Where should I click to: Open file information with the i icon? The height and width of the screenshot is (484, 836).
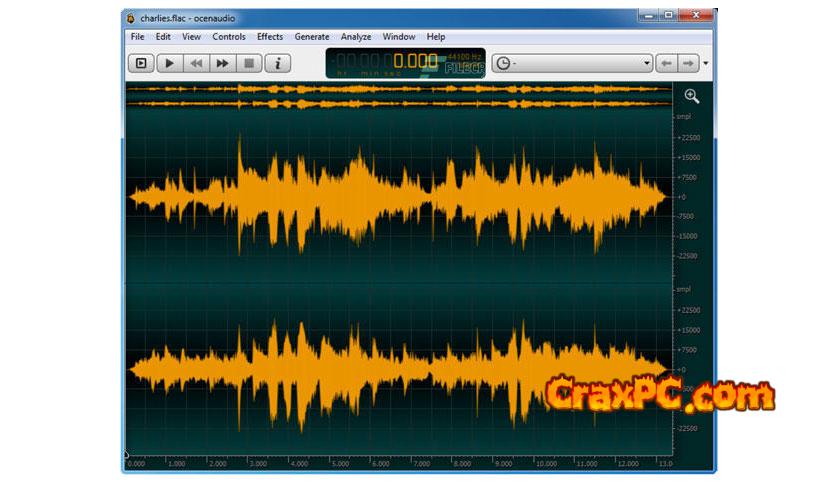click(278, 63)
